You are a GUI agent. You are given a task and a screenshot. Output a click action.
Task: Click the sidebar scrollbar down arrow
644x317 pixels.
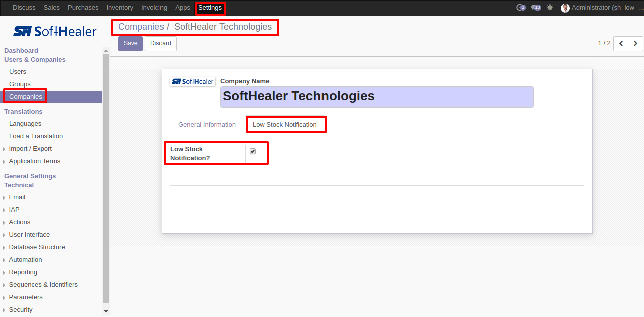(106, 311)
